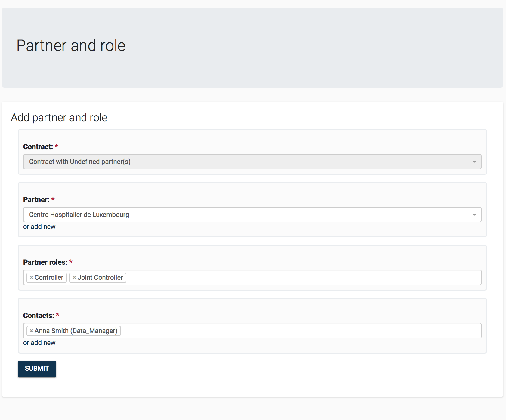Click 'or add new' under Partner

[x=39, y=227]
